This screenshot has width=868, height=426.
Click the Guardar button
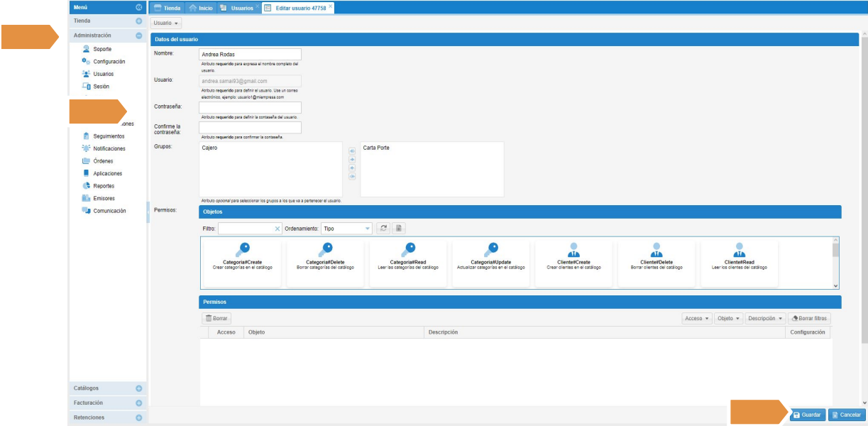pos(807,415)
